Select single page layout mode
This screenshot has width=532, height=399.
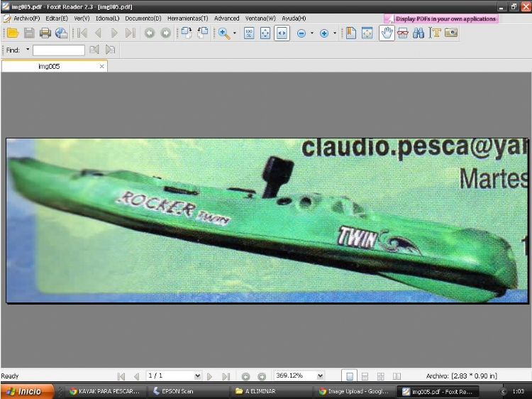click(x=350, y=376)
